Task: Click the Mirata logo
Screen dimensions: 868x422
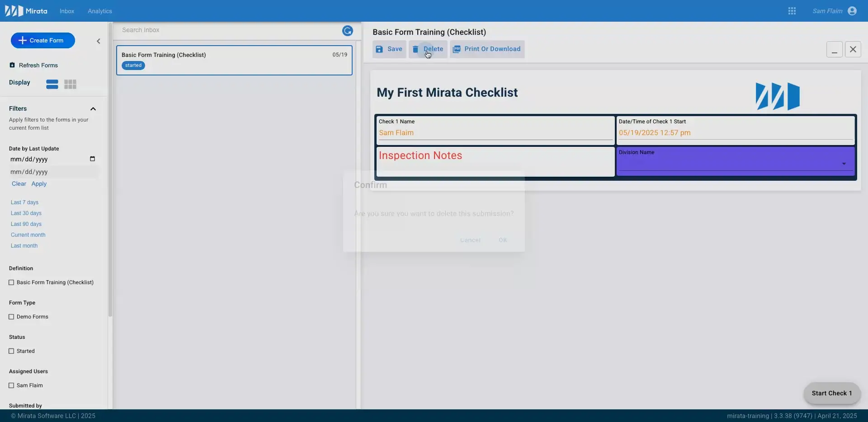Action: tap(15, 10)
